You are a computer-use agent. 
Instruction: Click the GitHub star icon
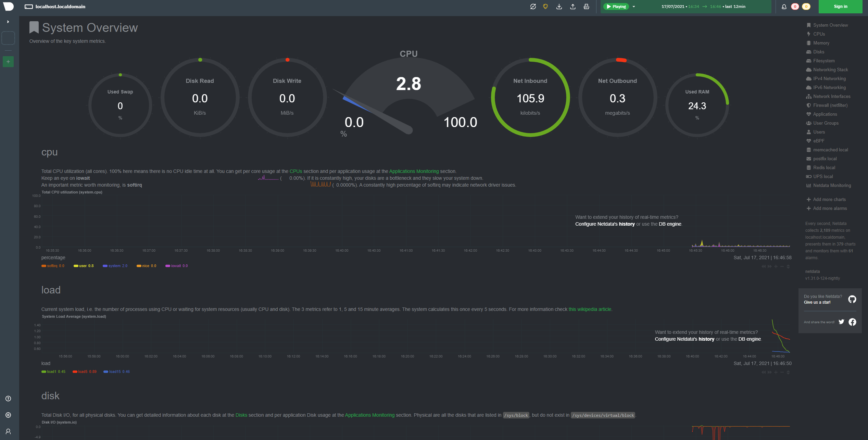point(852,299)
